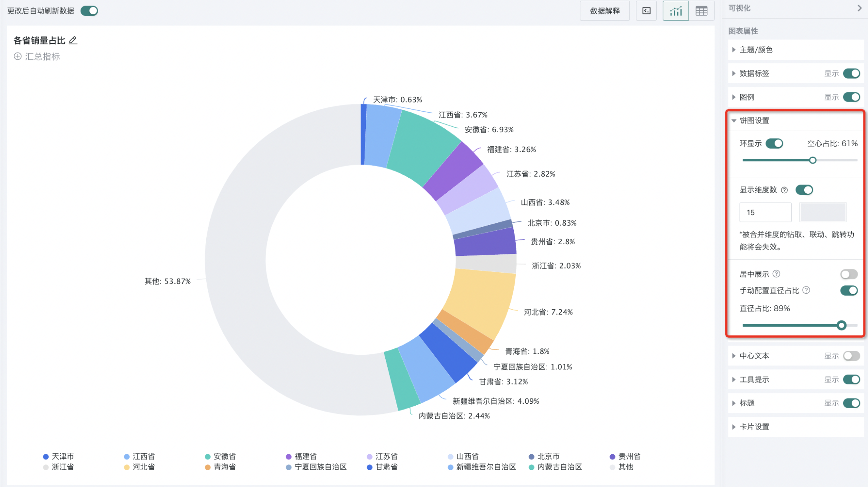Click the 浙江省 legend dot
Screen dimensions: 868x487
[46, 467]
